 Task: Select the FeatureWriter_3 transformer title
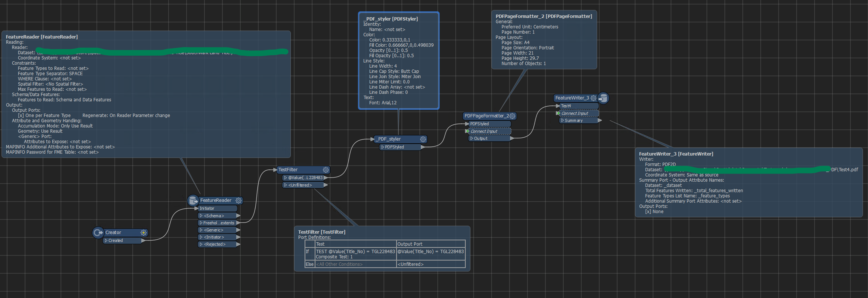click(572, 98)
